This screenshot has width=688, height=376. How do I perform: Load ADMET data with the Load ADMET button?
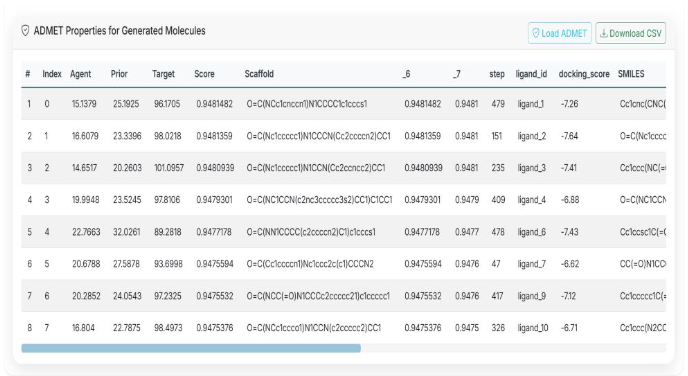click(x=559, y=33)
